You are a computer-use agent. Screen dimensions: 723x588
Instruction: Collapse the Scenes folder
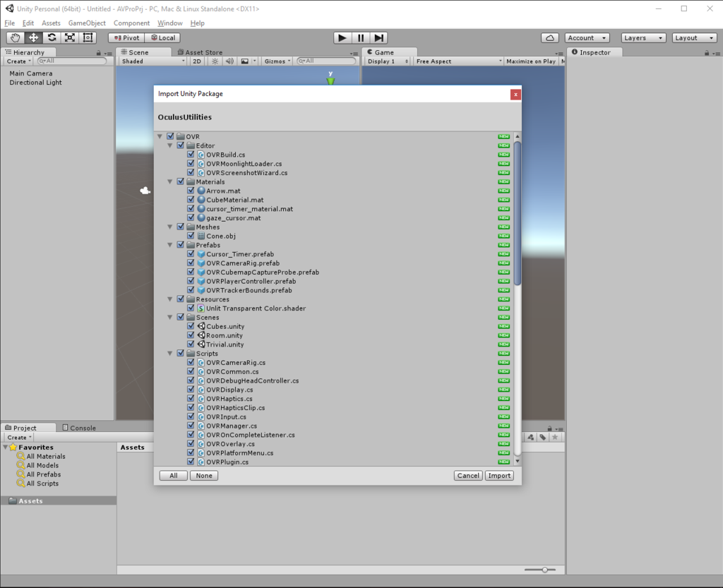(x=169, y=317)
